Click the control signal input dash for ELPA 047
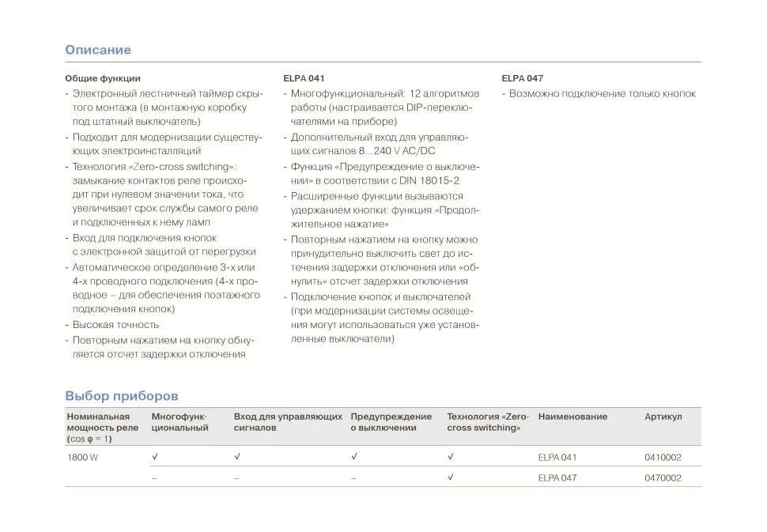Screen dimensions: 767x532 tap(236, 478)
